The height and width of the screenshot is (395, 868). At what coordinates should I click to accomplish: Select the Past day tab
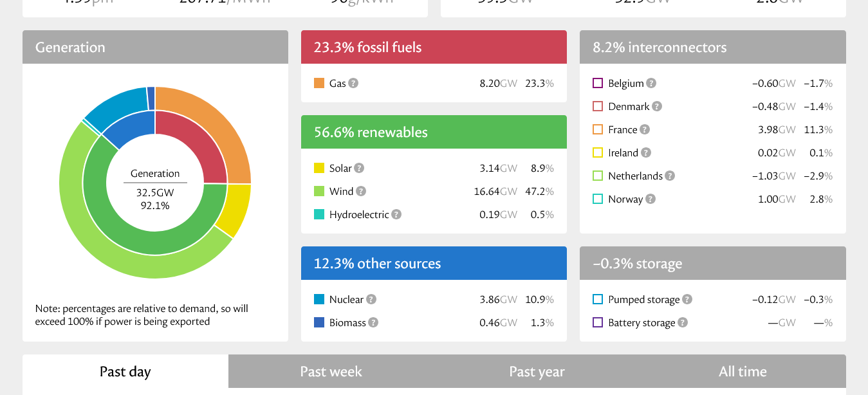(x=125, y=371)
